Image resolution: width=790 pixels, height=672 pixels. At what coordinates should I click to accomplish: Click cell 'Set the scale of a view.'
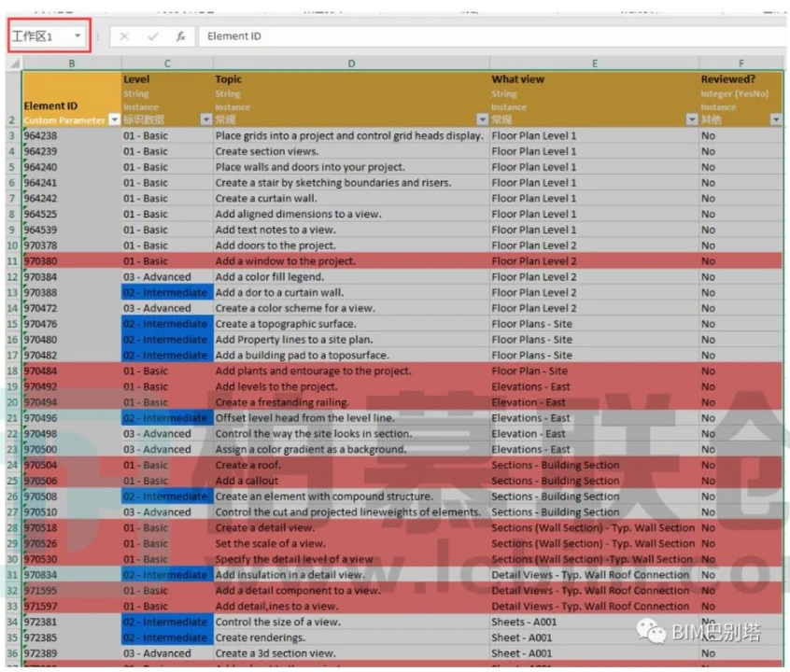(x=351, y=543)
